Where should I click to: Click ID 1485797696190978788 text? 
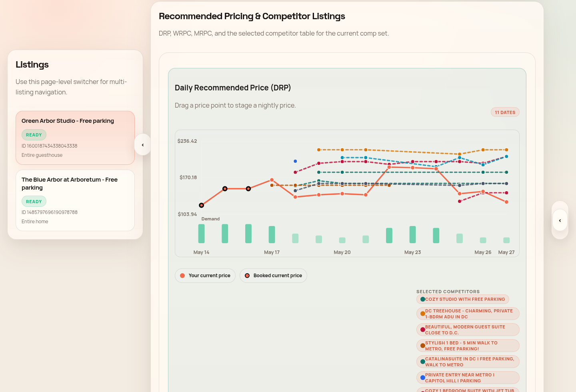coord(50,212)
